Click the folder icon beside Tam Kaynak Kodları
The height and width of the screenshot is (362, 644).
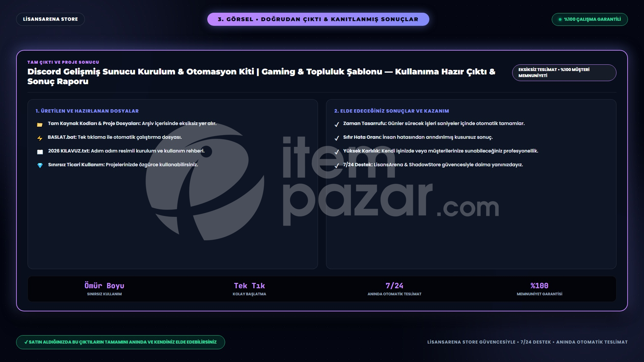[x=40, y=125]
